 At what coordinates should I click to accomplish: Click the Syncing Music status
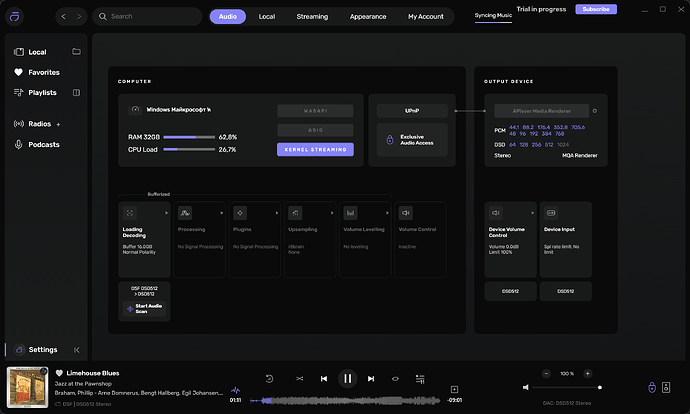pos(493,15)
